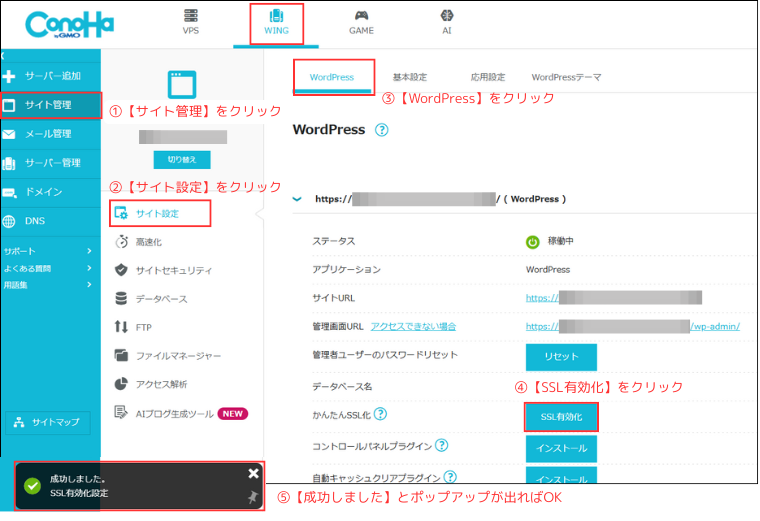Click the SSL有効化 button

561,417
